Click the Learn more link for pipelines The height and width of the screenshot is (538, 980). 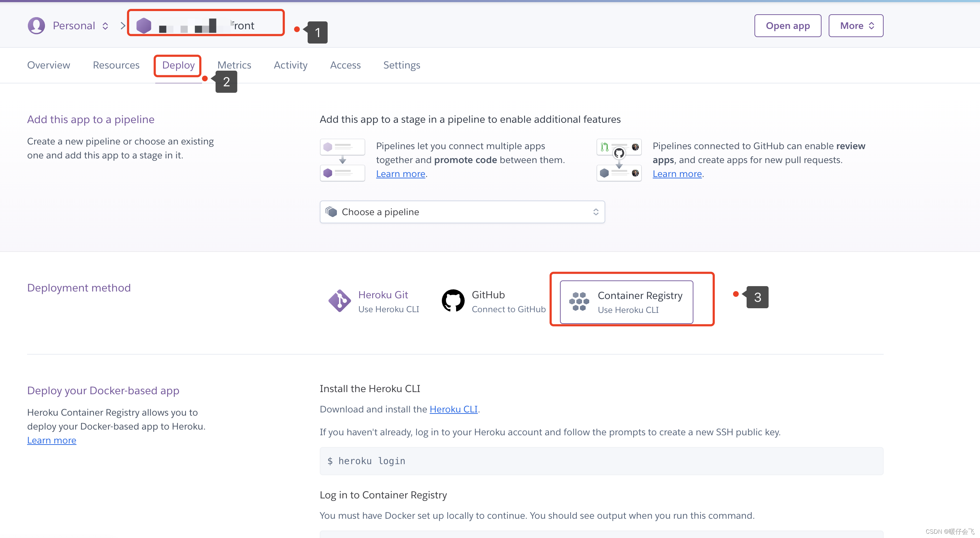tap(401, 173)
